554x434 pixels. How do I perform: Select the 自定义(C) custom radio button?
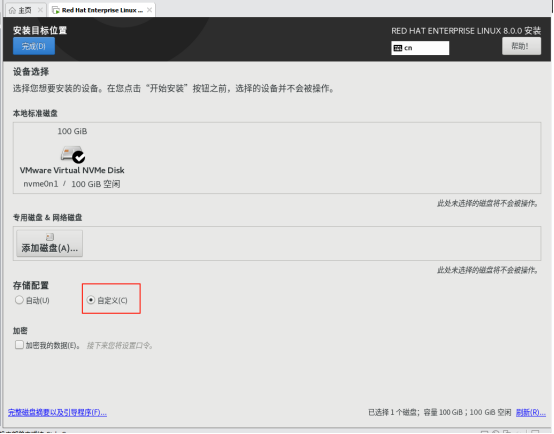tap(91, 300)
